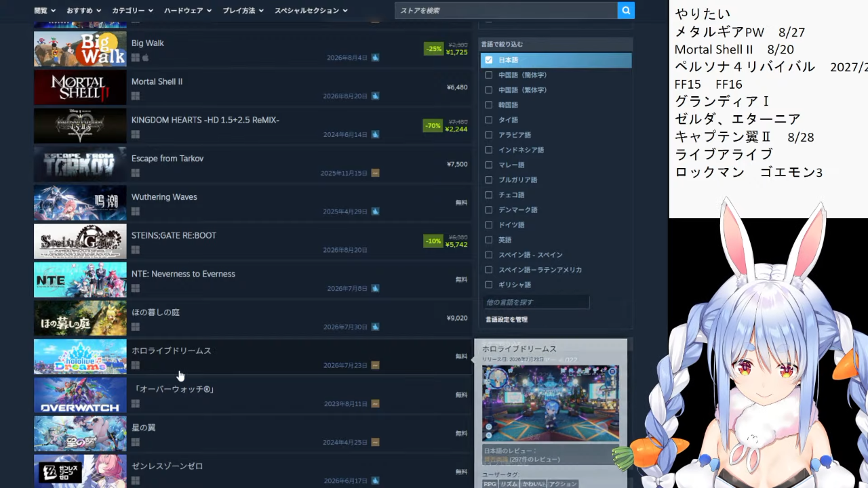Open the プレイ方法 dropdown

point(243,10)
